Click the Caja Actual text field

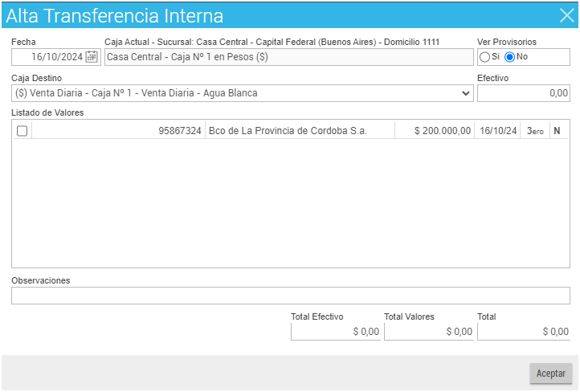pos(289,57)
